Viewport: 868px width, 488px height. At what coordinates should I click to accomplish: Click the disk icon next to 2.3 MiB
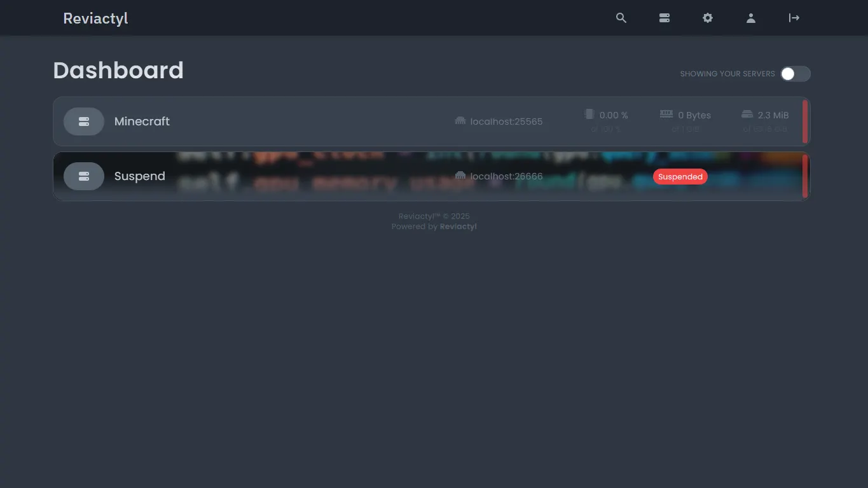coord(747,114)
